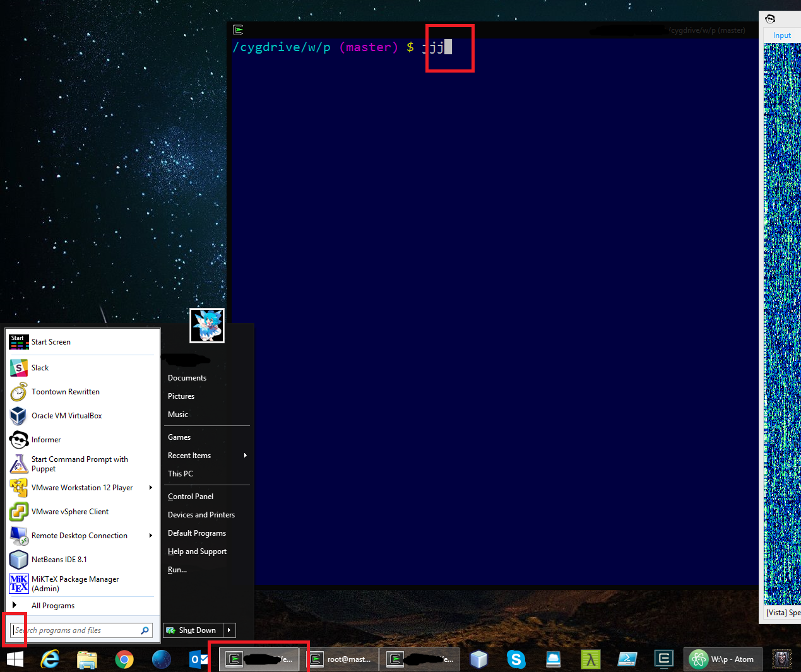Image resolution: width=801 pixels, height=672 pixels.
Task: Click the NetBeans cube icon in start menu
Action: coord(19,560)
